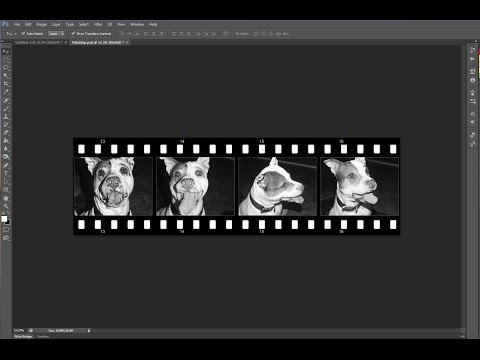Open the Layer menu

56,24
